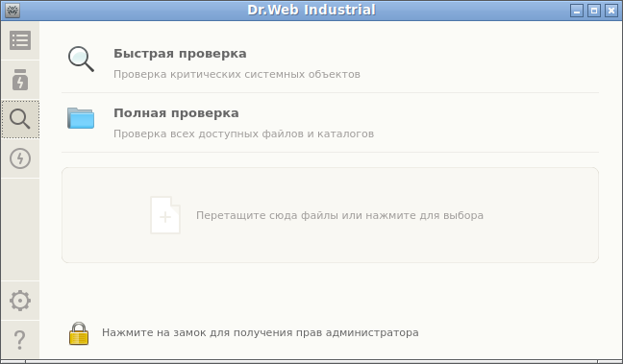This screenshot has width=623, height=364.
Task: Close the Dr.Web Industrial window
Action: tap(611, 11)
